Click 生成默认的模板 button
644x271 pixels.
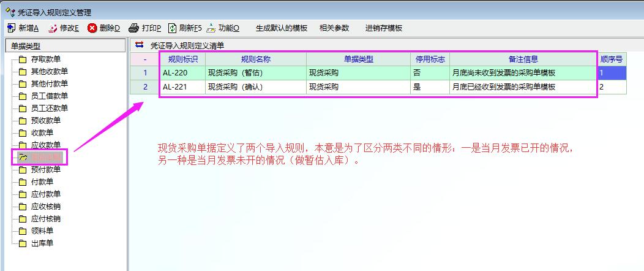[281, 28]
